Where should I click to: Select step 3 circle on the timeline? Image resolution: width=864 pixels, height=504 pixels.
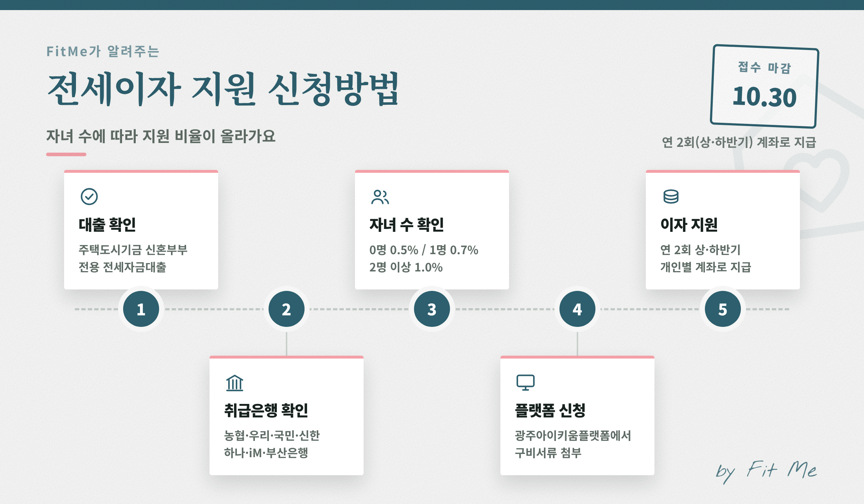[x=432, y=309]
